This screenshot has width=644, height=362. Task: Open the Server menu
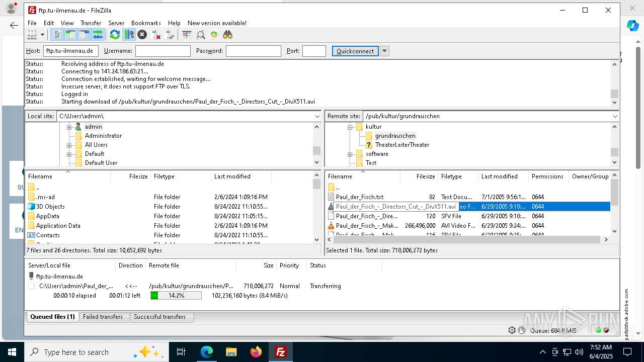116,23
